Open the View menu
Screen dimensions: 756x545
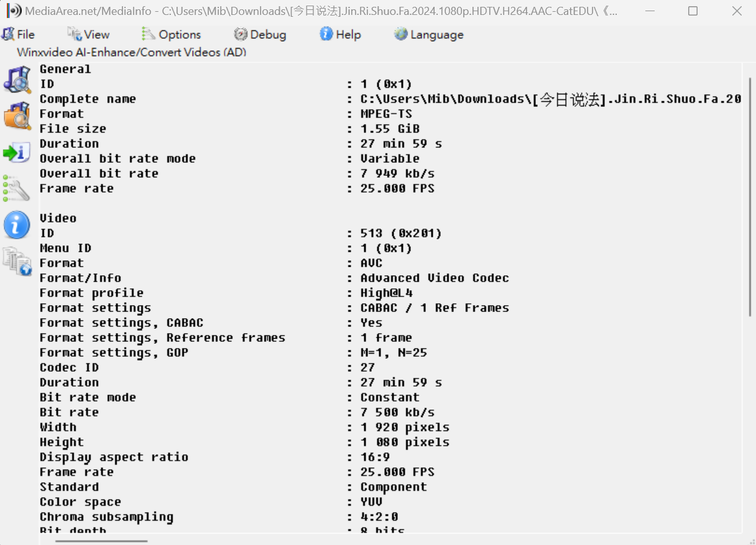click(x=88, y=34)
